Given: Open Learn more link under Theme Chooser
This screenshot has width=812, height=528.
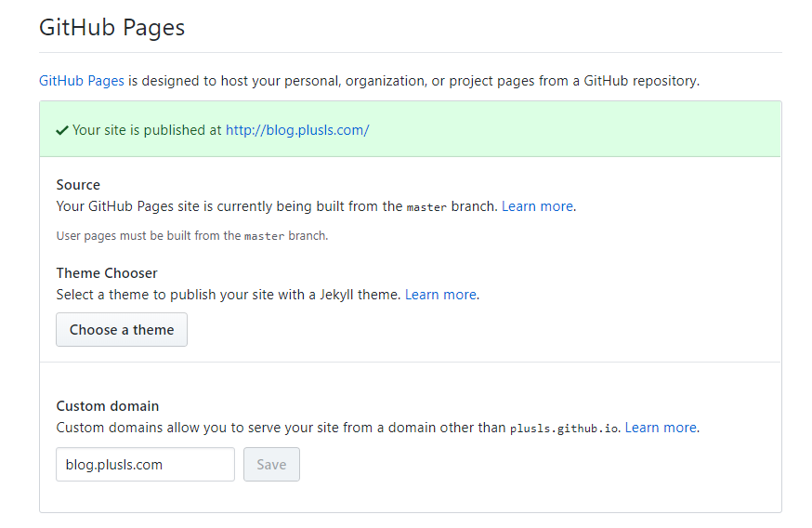Looking at the screenshot, I should tap(440, 295).
